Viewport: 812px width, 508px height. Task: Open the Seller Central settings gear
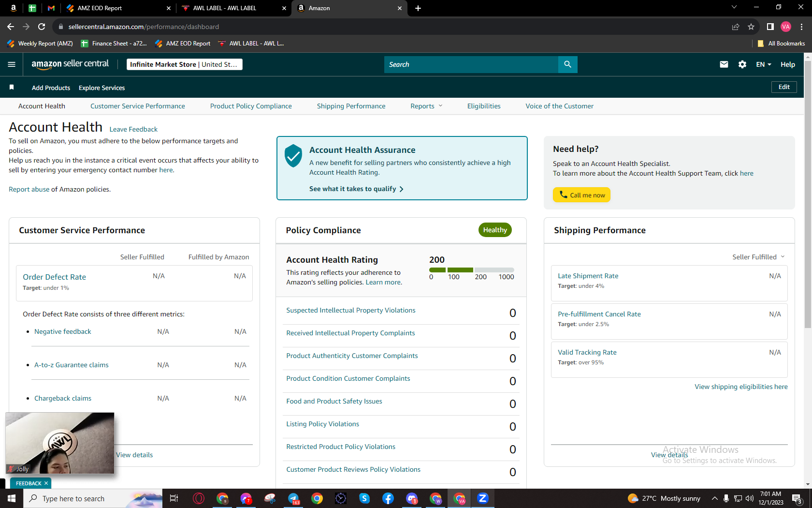pyautogui.click(x=742, y=64)
